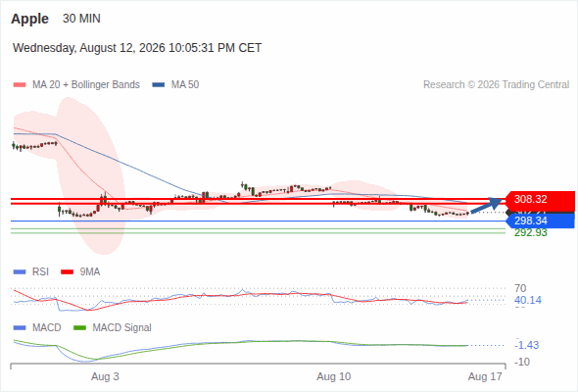The image size is (578, 392).
Task: Click the red MA 20 Bollinger Bands swatch
Action: tap(20, 85)
